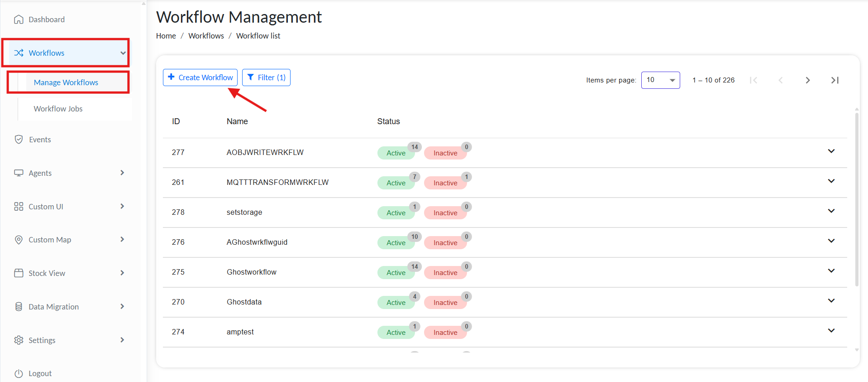
Task: Open the Filter (1) button
Action: [266, 77]
